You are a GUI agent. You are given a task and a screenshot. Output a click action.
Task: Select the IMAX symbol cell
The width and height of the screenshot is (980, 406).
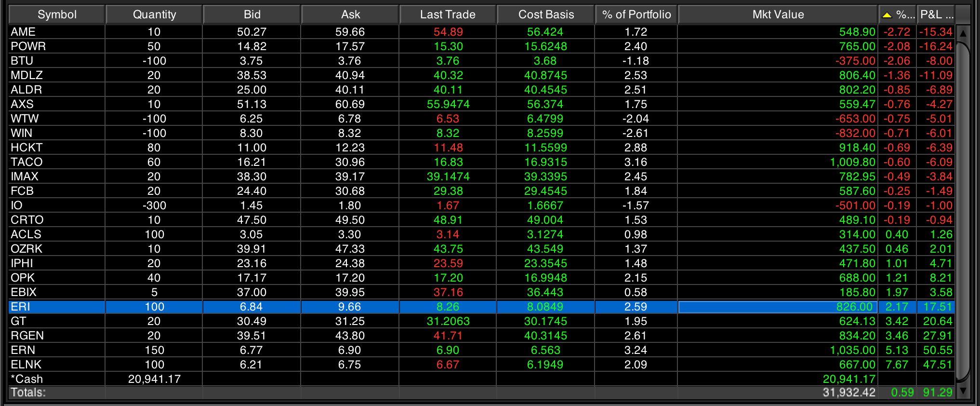(x=57, y=176)
